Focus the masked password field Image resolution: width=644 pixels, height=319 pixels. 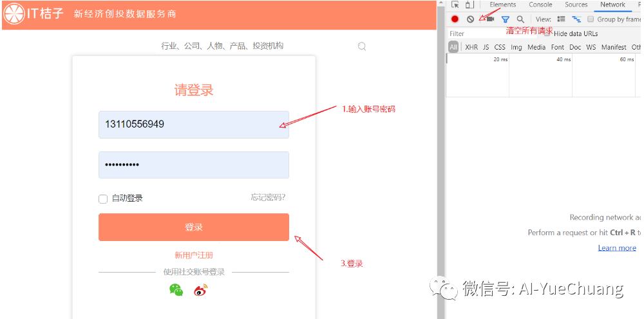click(x=194, y=165)
